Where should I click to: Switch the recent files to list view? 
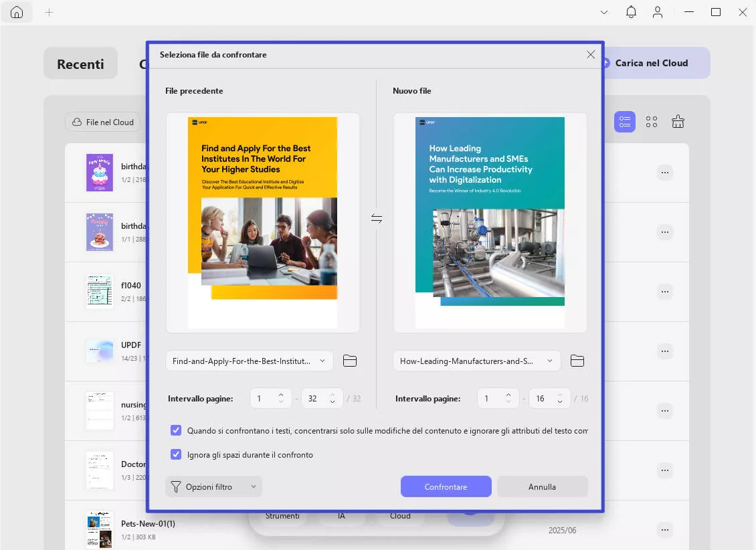pos(624,122)
